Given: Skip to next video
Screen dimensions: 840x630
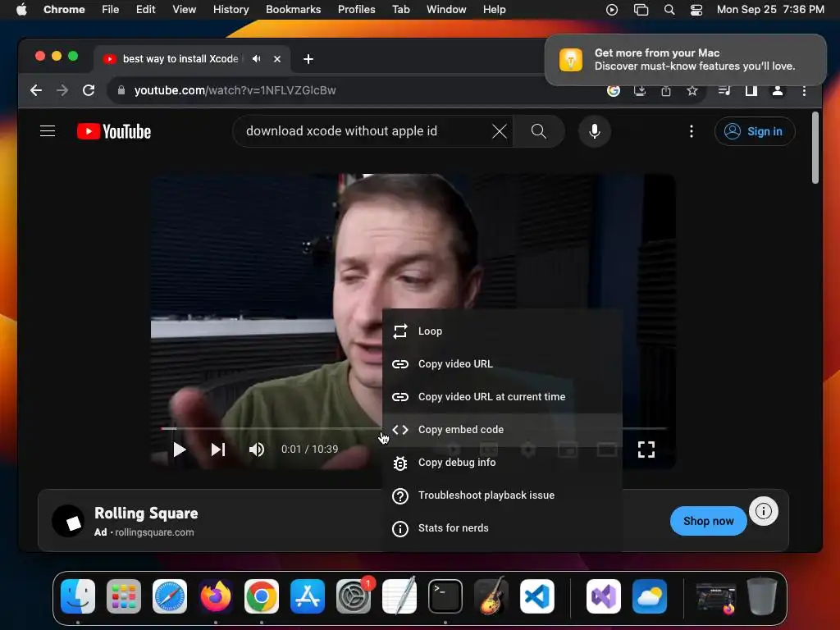Looking at the screenshot, I should (218, 450).
